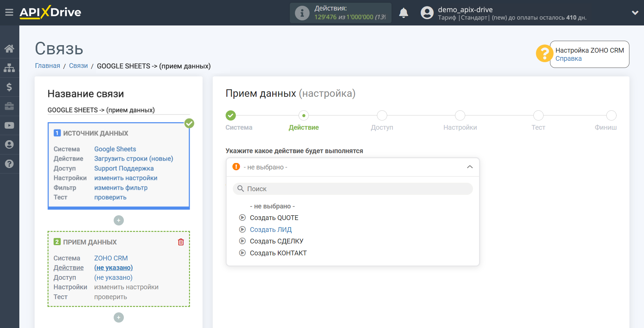The width and height of the screenshot is (644, 328).
Task: Click the Действия counter panel
Action: click(x=340, y=13)
